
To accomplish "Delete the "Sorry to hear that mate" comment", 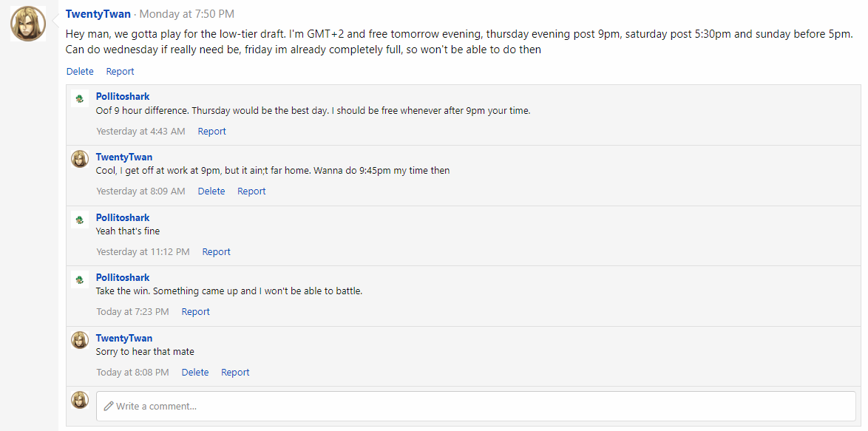I will coord(194,373).
